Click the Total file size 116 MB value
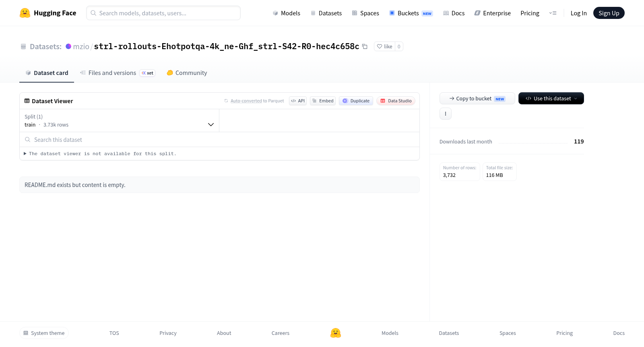Image resolution: width=644 pixels, height=347 pixels. pos(494,175)
